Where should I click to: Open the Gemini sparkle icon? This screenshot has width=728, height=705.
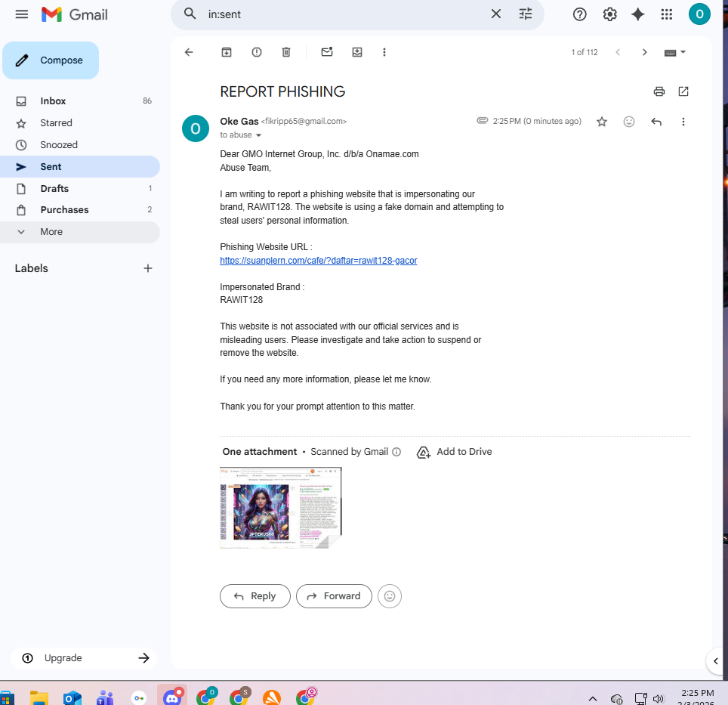point(638,14)
